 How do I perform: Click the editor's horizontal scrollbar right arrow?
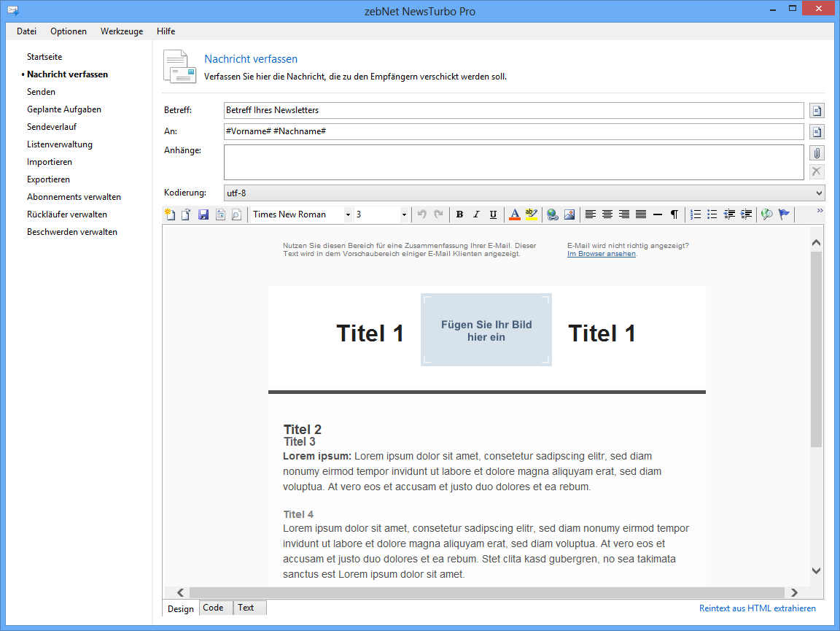tap(794, 592)
